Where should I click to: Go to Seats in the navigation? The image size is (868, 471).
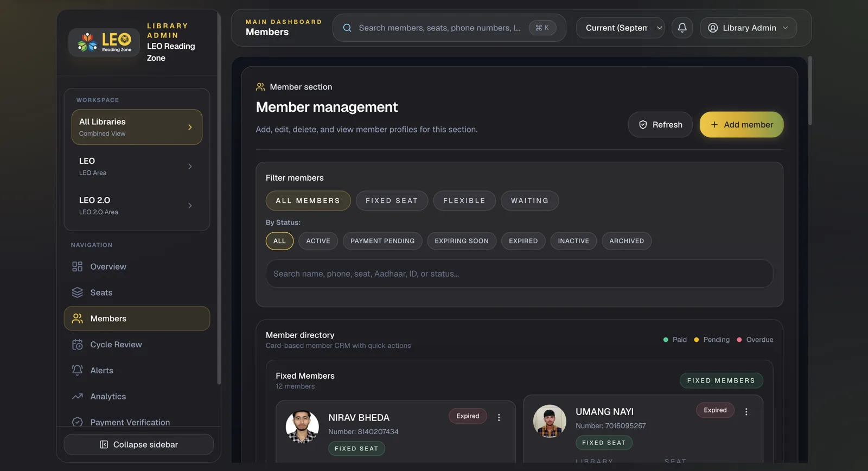pos(137,292)
